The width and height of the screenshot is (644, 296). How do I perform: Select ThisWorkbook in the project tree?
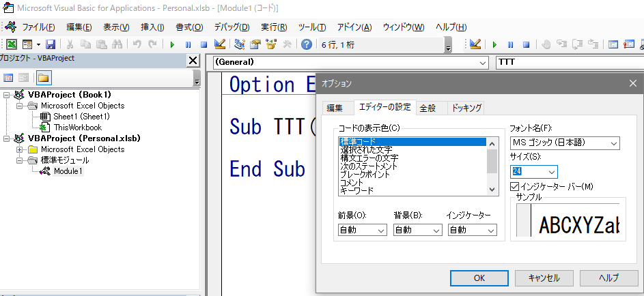pyautogui.click(x=78, y=128)
